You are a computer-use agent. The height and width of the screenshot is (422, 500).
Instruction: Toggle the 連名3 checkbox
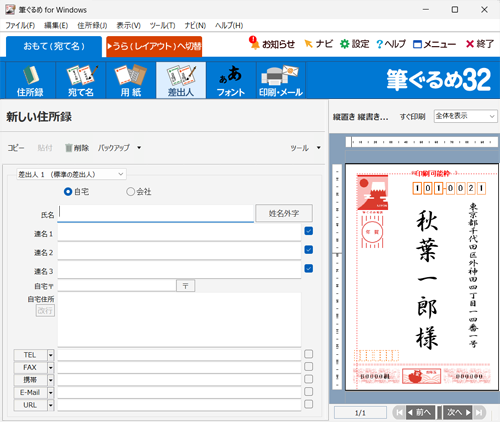click(309, 268)
